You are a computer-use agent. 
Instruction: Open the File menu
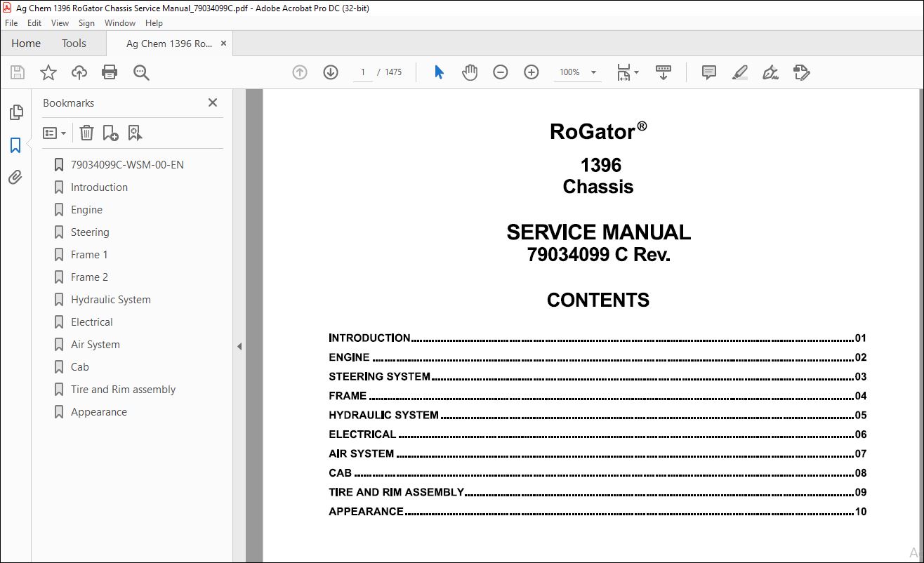click(x=11, y=23)
